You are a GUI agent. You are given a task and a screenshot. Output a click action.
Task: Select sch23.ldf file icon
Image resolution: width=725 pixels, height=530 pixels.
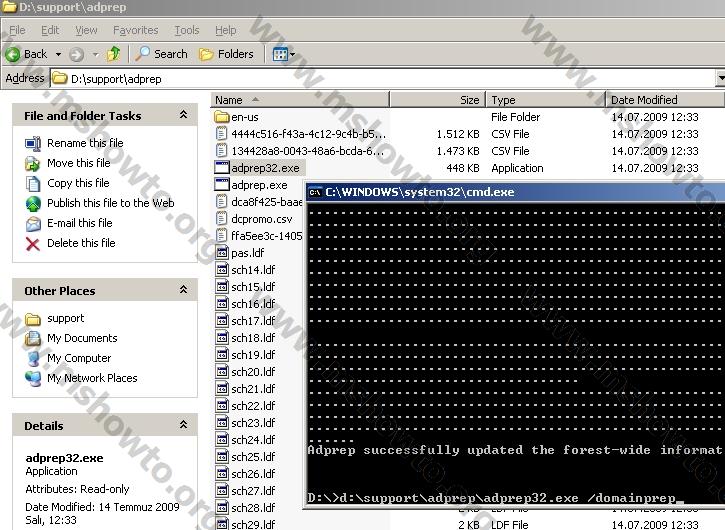[x=222, y=423]
